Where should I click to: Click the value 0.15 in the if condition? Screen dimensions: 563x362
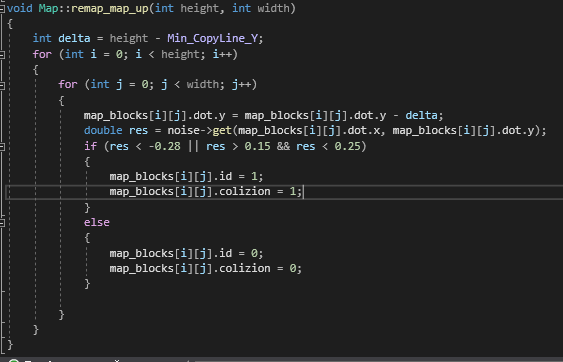pos(257,147)
